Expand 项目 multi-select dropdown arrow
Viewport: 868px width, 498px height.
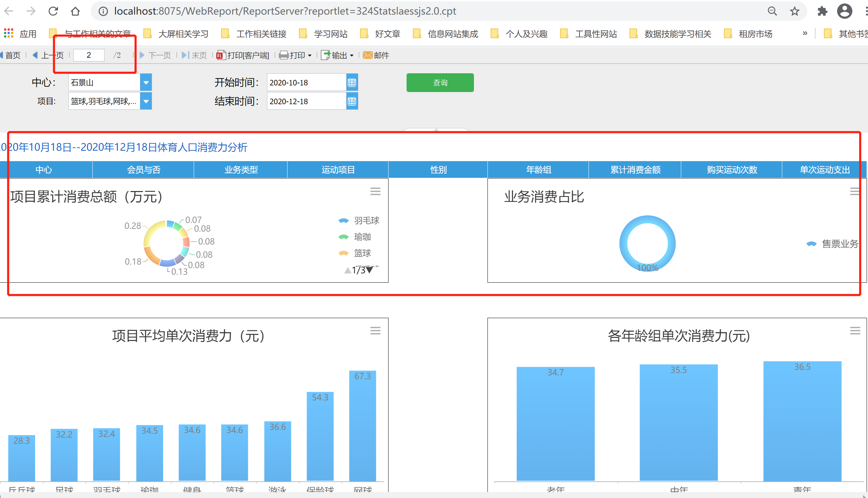point(146,101)
